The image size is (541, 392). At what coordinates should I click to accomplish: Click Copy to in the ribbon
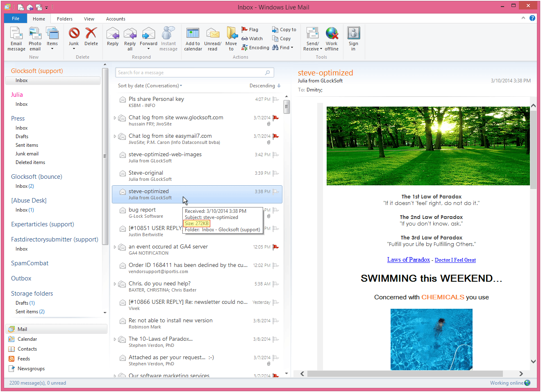click(x=284, y=30)
